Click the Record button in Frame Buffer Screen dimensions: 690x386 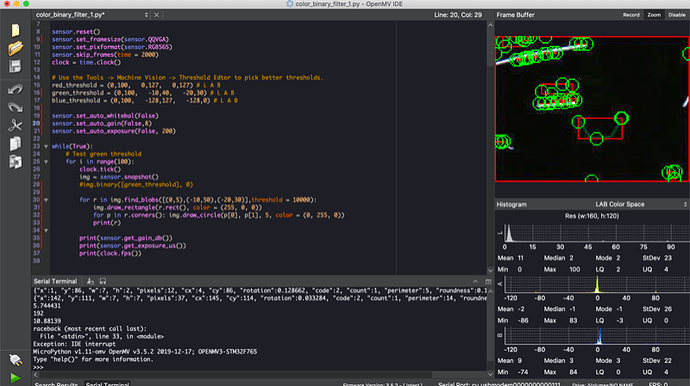(x=631, y=15)
